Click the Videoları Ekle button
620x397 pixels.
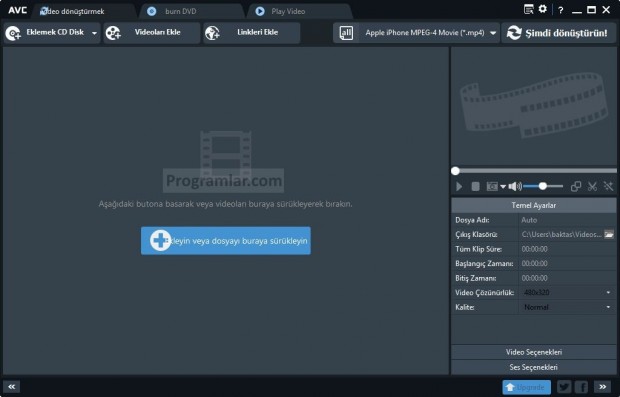click(x=151, y=32)
